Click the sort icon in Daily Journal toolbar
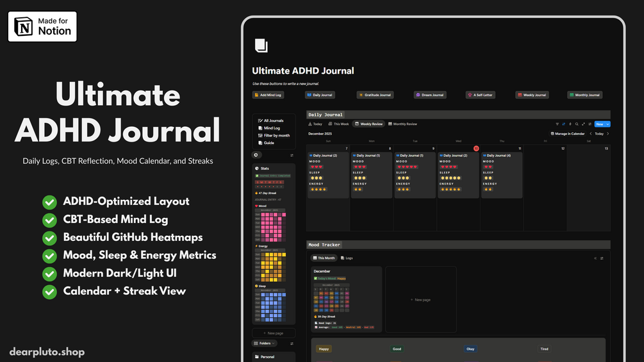Screen dimensions: 644x362 [x=563, y=124]
